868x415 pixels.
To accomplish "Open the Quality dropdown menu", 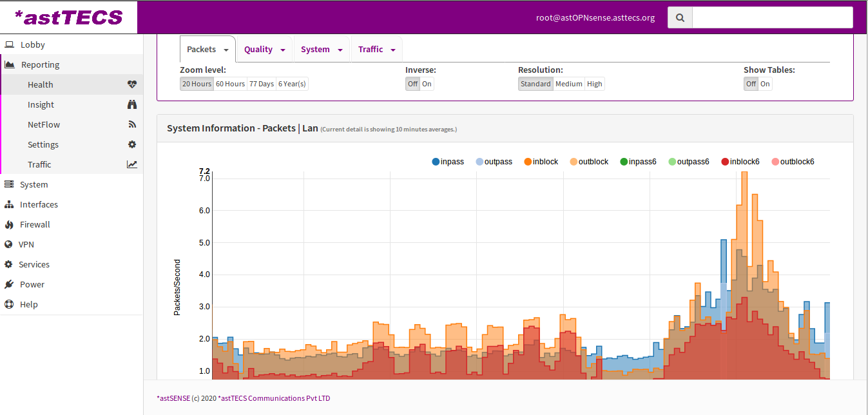I will [x=264, y=50].
